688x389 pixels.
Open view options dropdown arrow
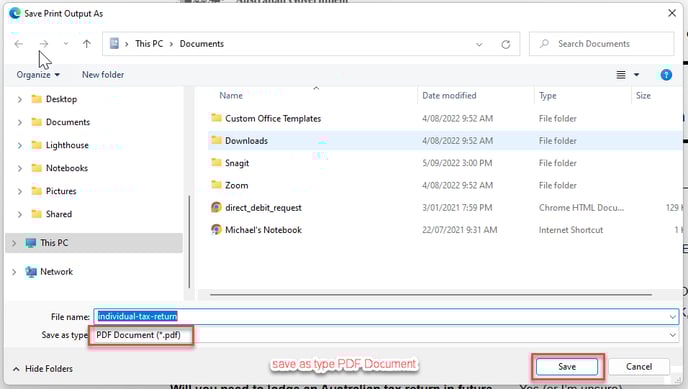(x=637, y=75)
